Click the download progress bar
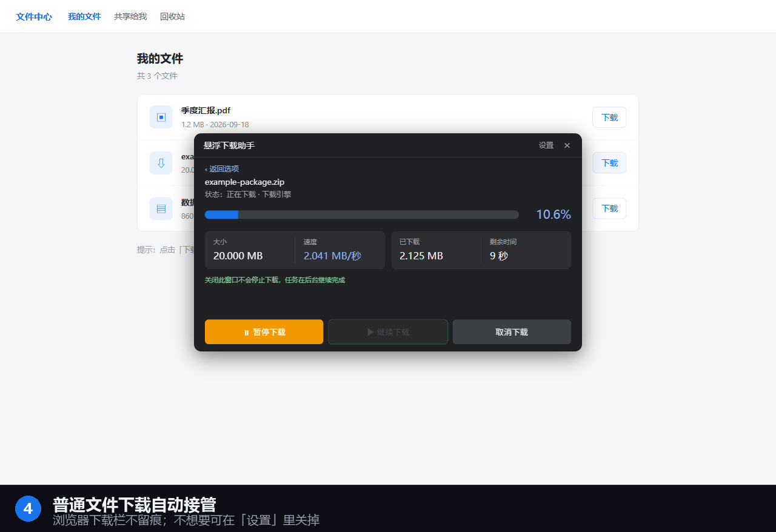The height and width of the screenshot is (532, 776). pyautogui.click(x=362, y=214)
